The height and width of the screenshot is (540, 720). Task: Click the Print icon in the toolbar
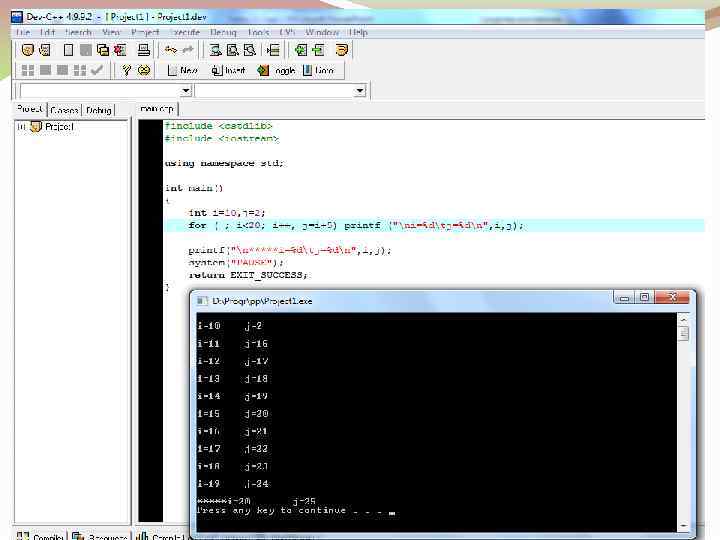click(x=144, y=50)
